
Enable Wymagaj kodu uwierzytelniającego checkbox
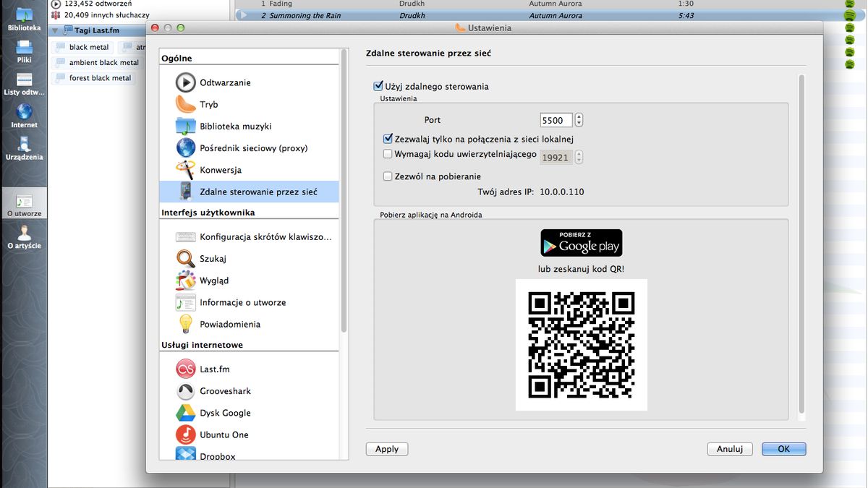388,154
